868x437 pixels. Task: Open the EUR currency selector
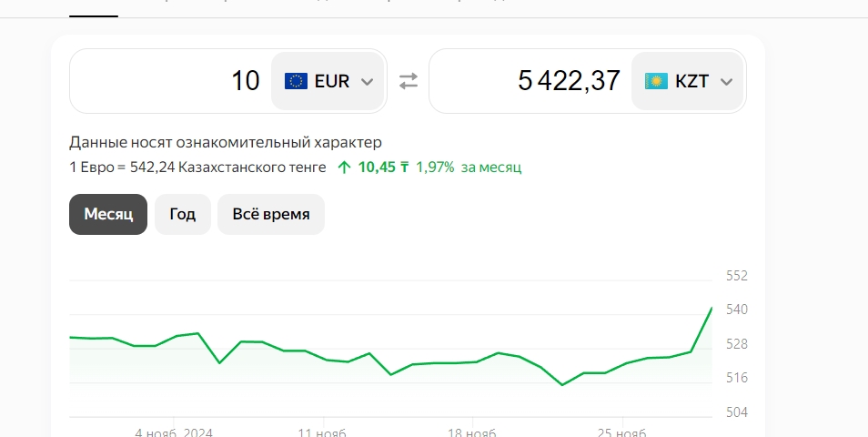coord(328,81)
